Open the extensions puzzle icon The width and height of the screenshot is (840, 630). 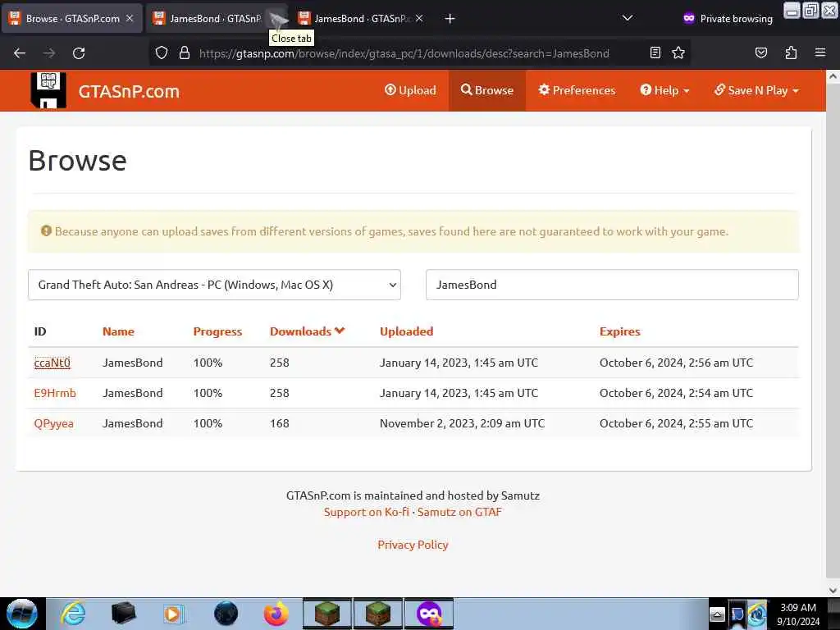tap(791, 53)
